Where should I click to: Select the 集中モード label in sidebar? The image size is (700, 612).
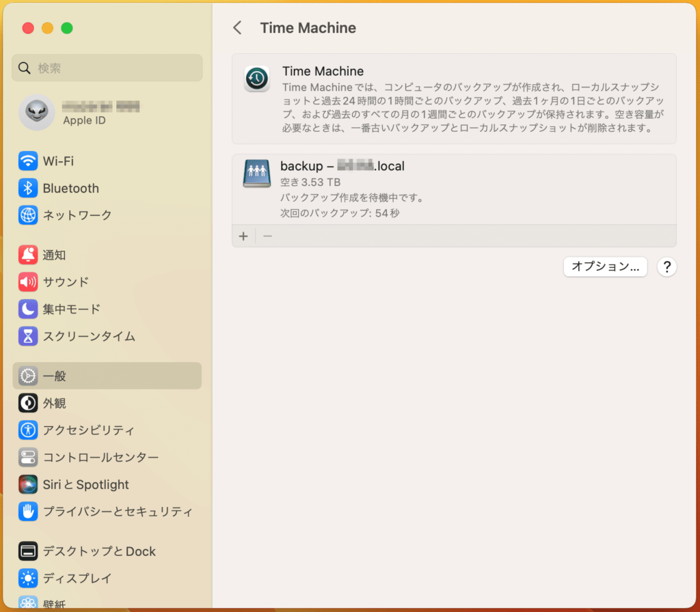coord(71,309)
